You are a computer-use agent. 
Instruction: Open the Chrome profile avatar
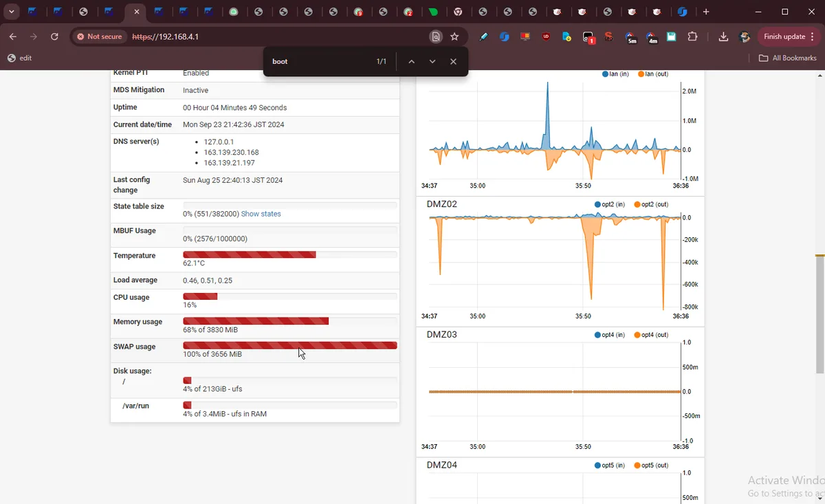pyautogui.click(x=745, y=37)
